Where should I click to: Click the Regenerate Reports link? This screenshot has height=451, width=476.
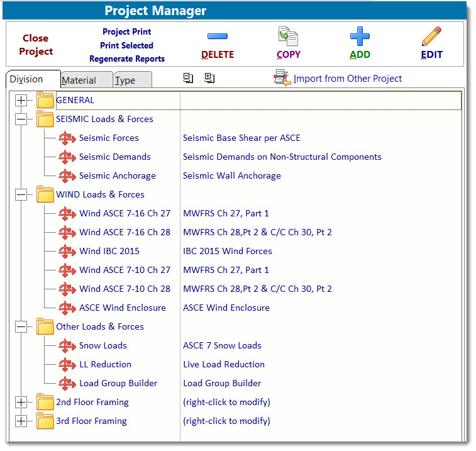[127, 59]
